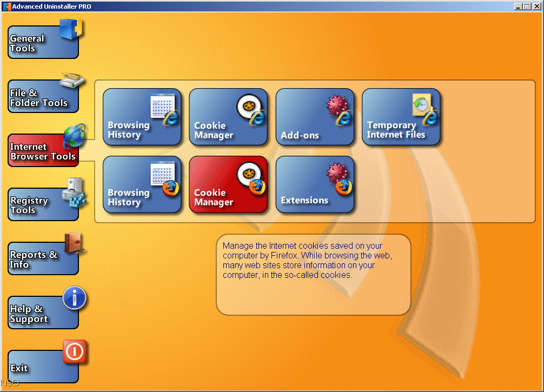Click the info icon on Help & Support

click(x=74, y=297)
